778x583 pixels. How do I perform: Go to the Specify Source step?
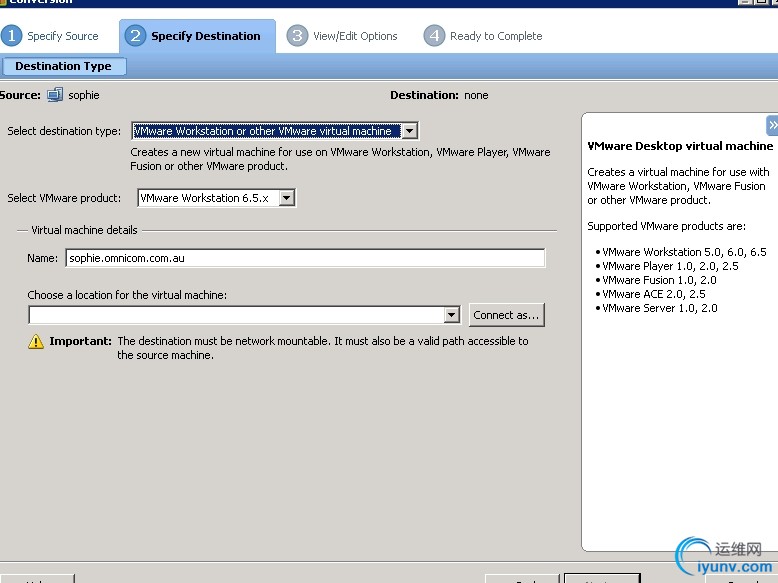50,36
